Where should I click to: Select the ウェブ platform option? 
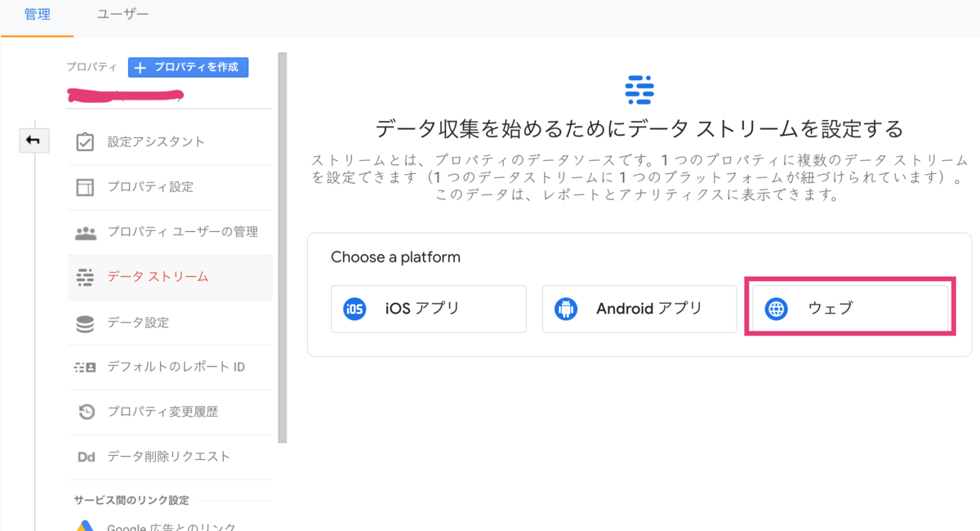(849, 309)
